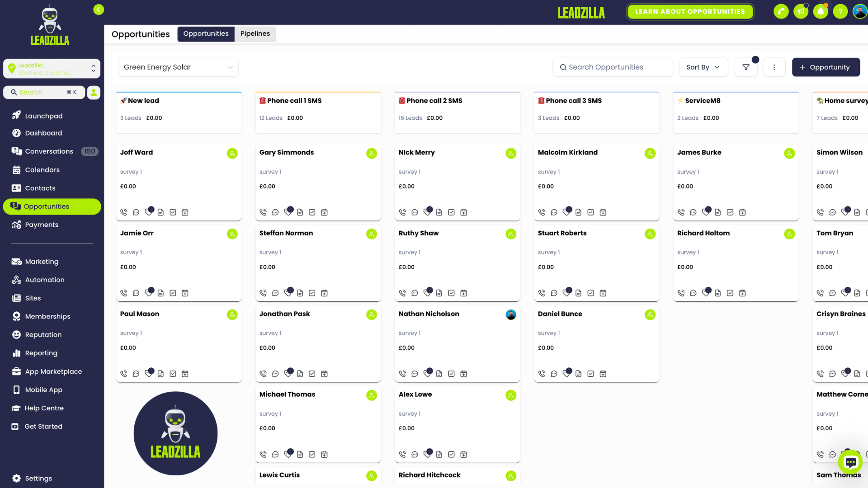Click the Add Opportunity button
The image size is (868, 488).
[x=826, y=67]
